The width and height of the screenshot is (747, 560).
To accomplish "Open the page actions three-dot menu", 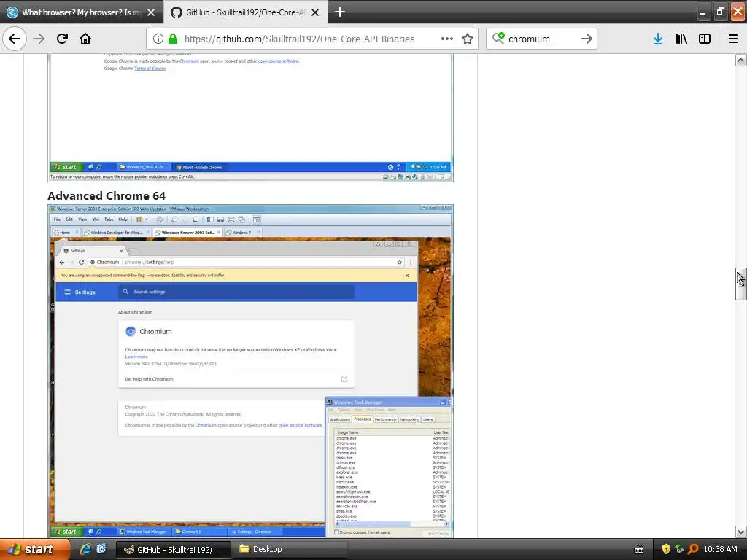I will point(447,39).
